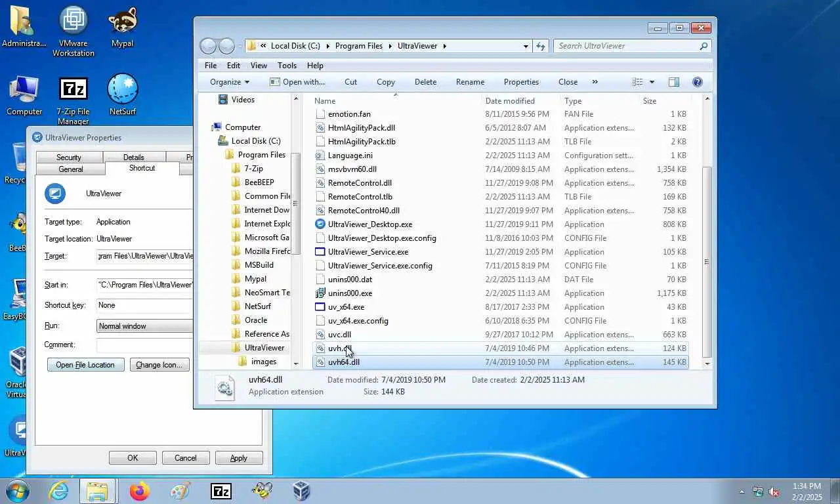Open the Organize dropdown menu
840x504 pixels.
pos(230,82)
